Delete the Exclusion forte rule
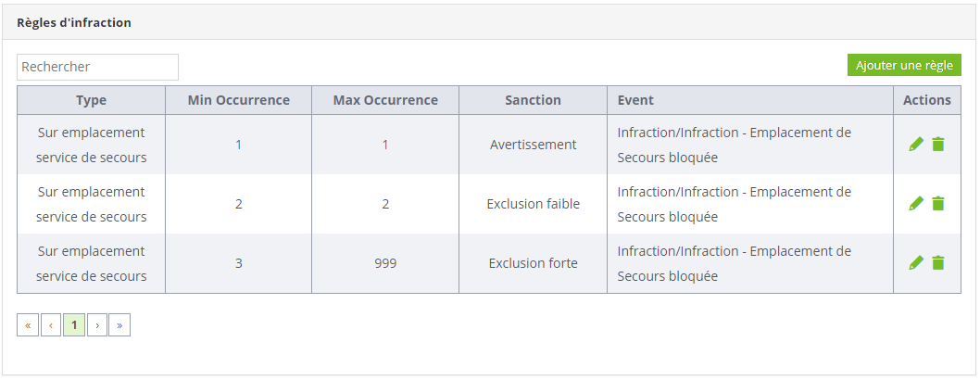The height and width of the screenshot is (380, 980). (x=938, y=263)
